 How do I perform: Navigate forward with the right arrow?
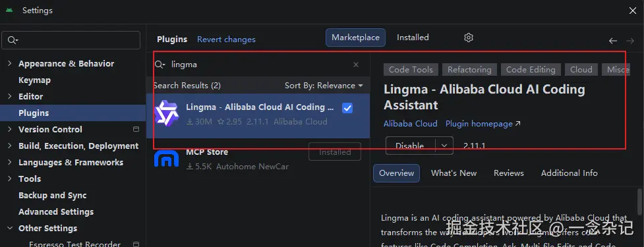630,41
